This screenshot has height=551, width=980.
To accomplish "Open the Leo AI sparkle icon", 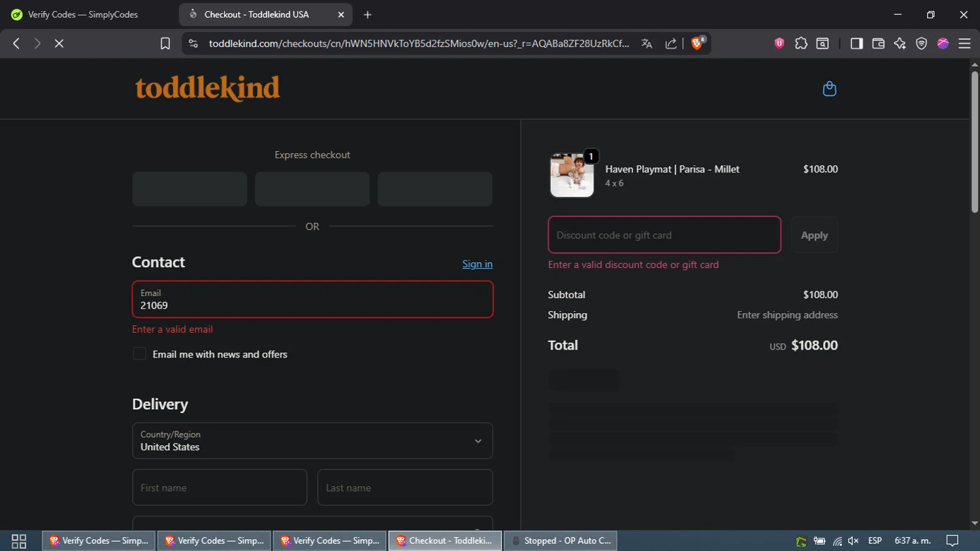I will click(900, 43).
